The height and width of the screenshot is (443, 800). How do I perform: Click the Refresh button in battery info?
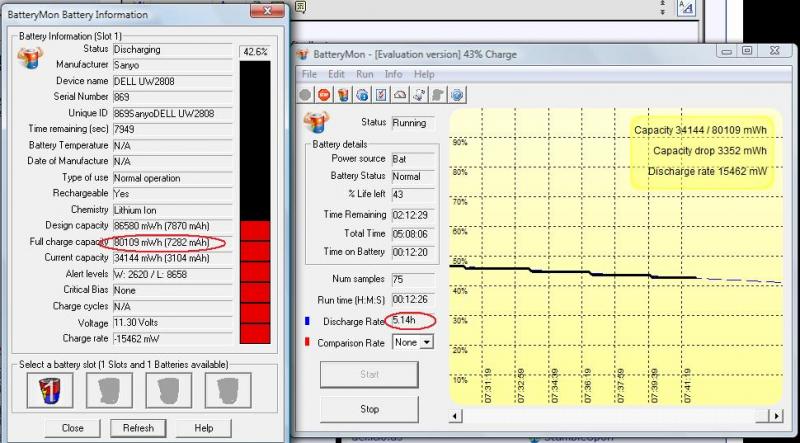[x=138, y=428]
